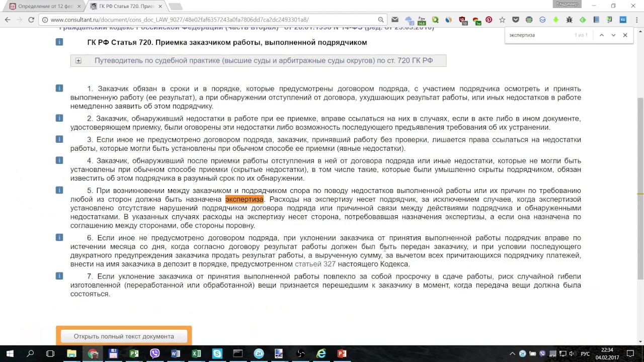The image size is (644, 362).
Task: Open the Gmail mail checker extension
Action: pyautogui.click(x=395, y=20)
